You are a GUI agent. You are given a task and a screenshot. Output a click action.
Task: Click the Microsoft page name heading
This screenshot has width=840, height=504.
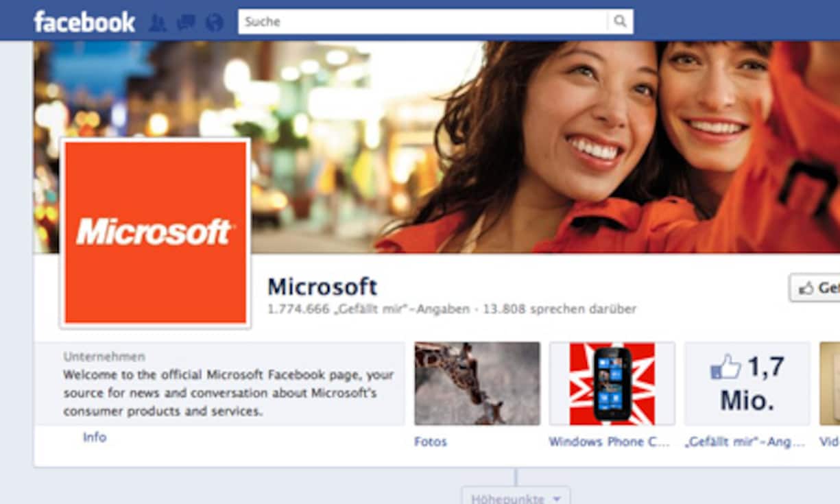point(322,287)
